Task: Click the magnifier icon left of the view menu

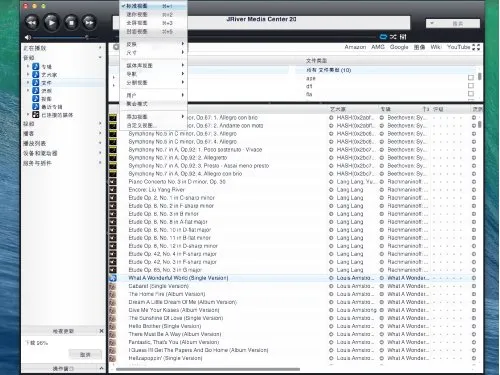Action: pyautogui.click(x=116, y=47)
